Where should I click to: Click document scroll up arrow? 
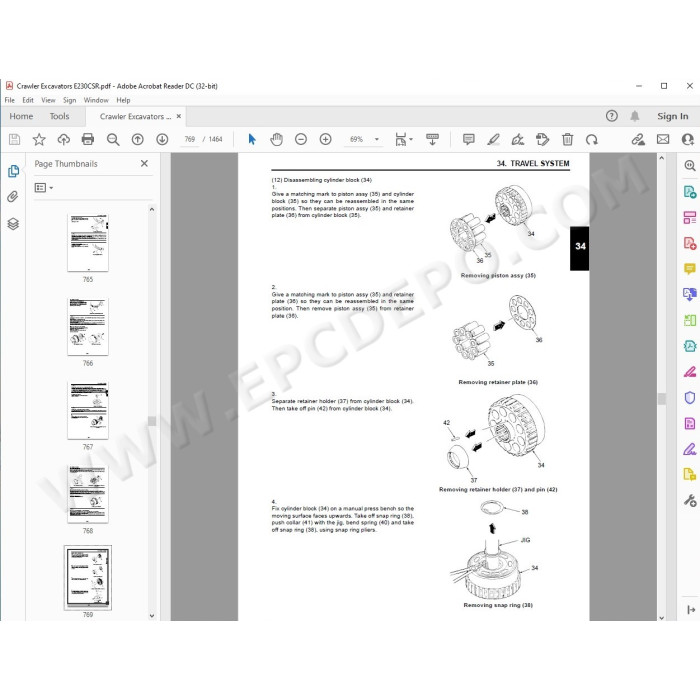point(662,158)
